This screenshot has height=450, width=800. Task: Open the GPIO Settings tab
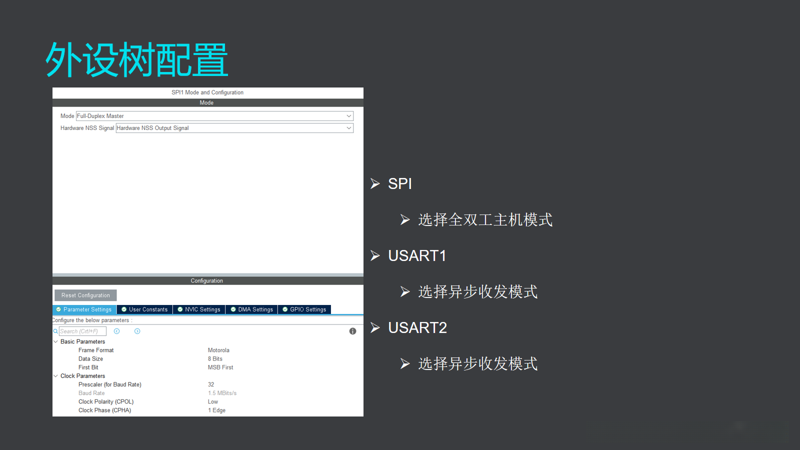(x=305, y=310)
